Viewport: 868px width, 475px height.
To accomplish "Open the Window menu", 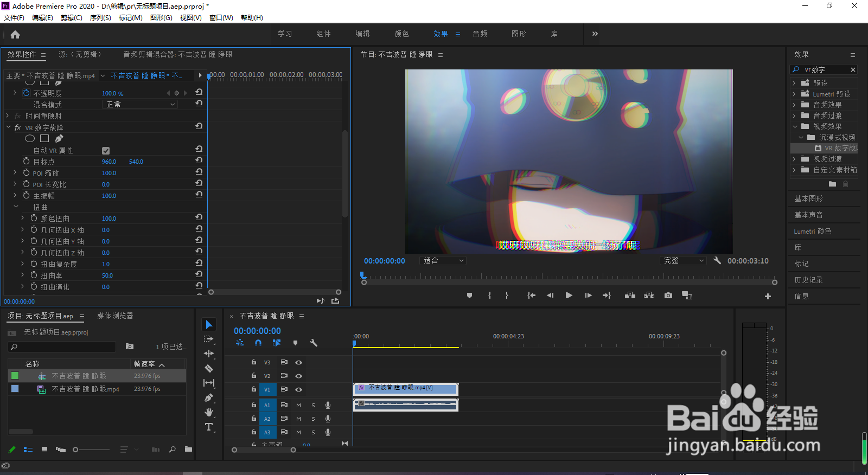I will tap(221, 18).
